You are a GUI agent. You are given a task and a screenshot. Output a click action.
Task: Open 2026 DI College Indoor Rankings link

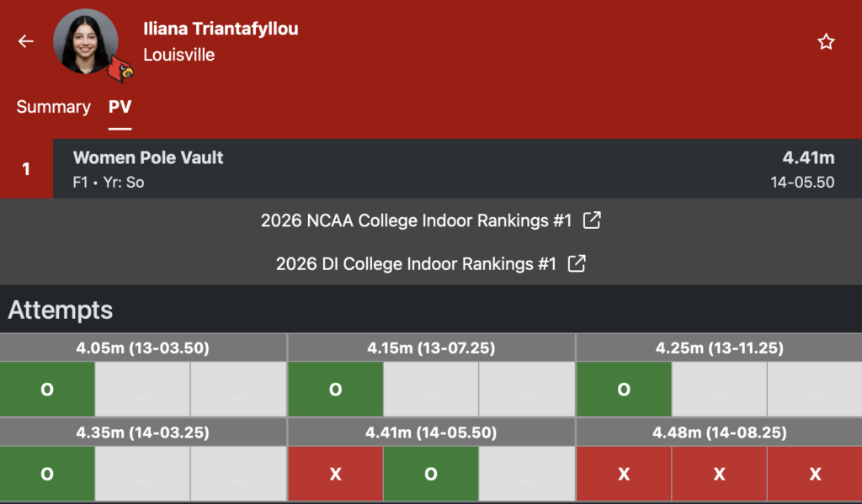click(416, 263)
